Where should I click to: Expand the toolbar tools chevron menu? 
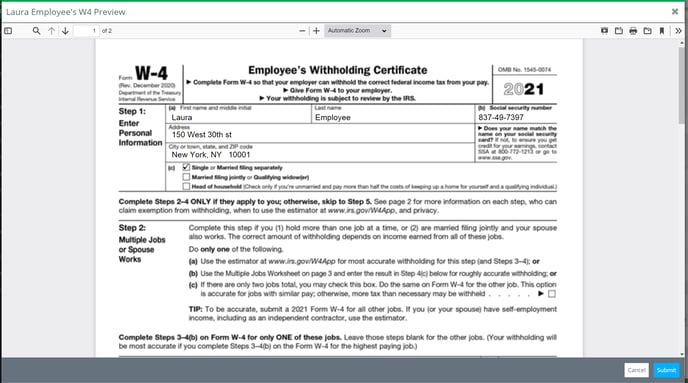(x=678, y=31)
